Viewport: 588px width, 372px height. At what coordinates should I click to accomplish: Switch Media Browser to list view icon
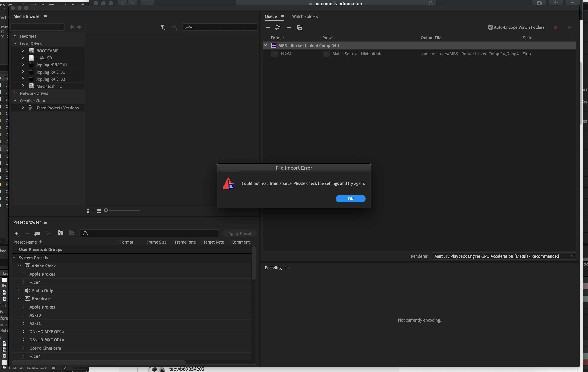point(90,210)
